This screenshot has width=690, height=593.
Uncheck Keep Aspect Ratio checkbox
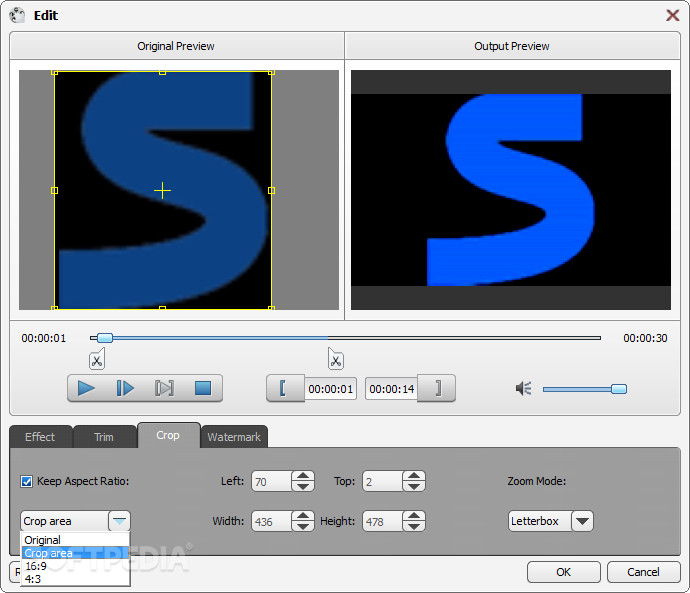click(26, 481)
